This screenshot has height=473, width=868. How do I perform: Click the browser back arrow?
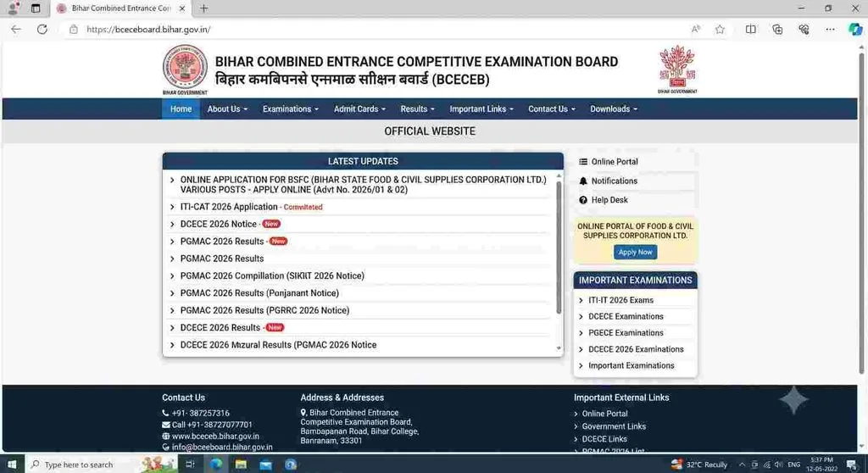[15, 30]
